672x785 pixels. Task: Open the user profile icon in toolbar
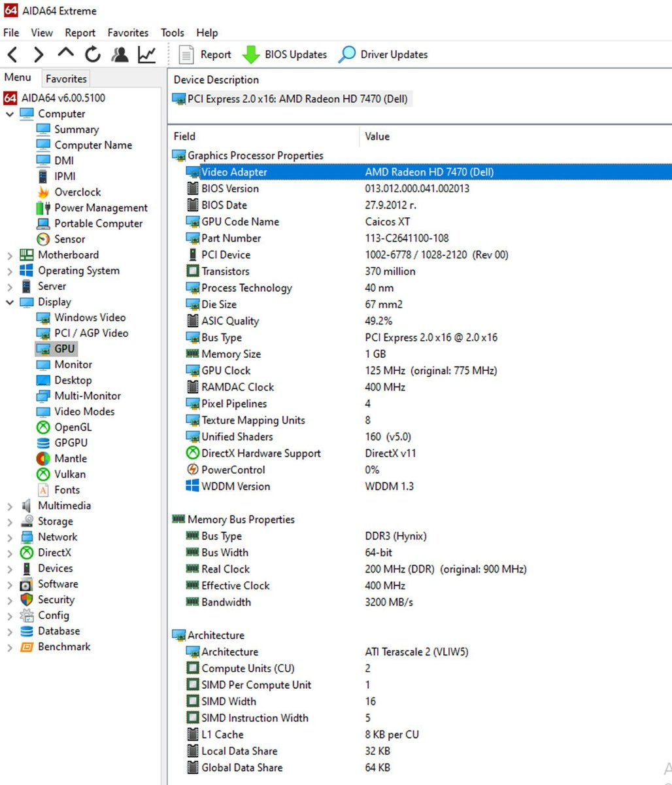click(120, 55)
